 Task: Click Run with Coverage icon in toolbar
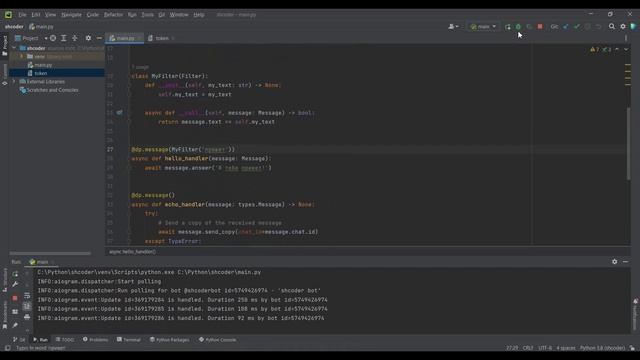529,27
